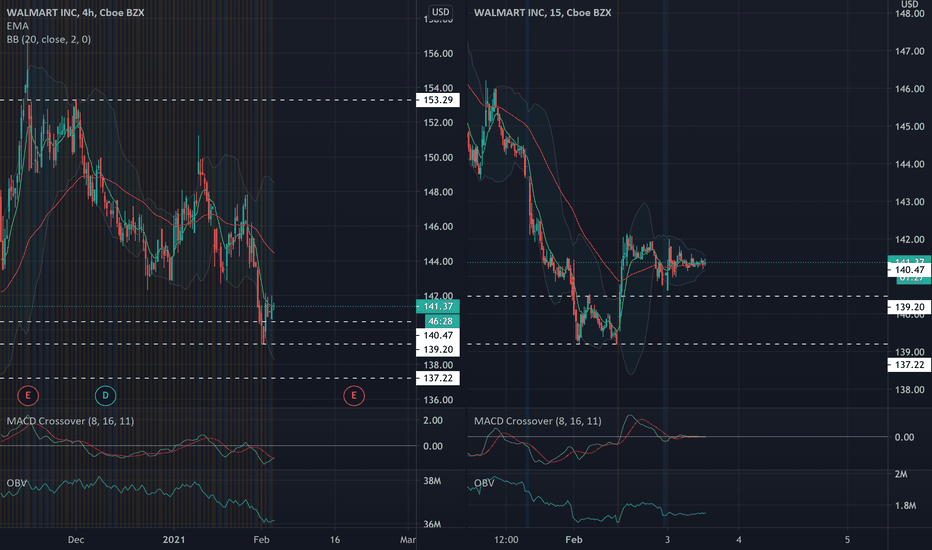Screen dimensions: 932x550
Task: Click the 36M OBV scale value
Action: click(x=432, y=524)
